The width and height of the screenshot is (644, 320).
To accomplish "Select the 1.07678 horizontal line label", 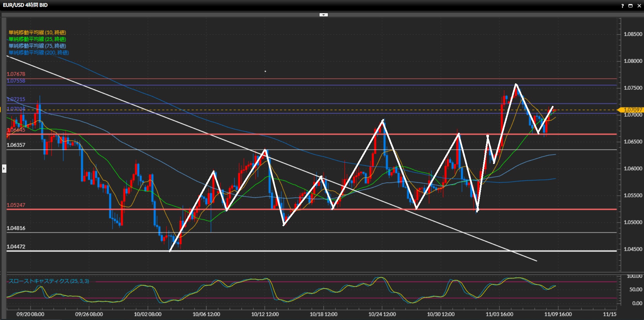I will tap(16, 74).
